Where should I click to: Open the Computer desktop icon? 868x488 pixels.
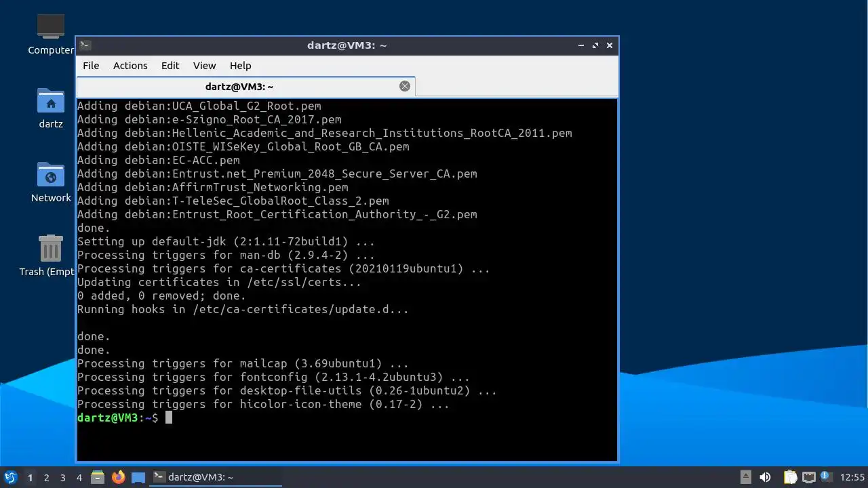[51, 33]
